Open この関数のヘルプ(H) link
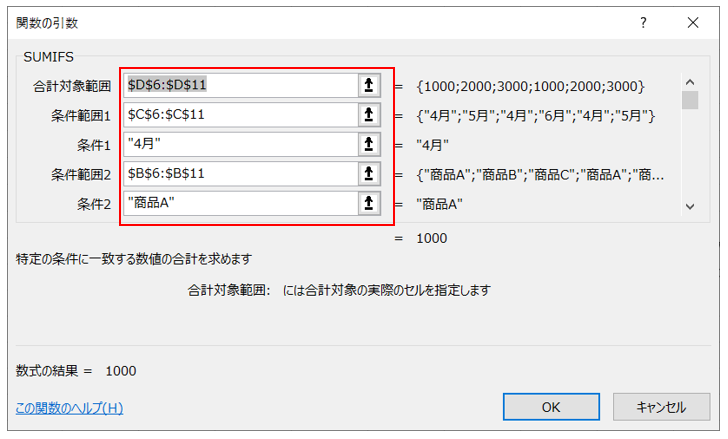 (70, 408)
